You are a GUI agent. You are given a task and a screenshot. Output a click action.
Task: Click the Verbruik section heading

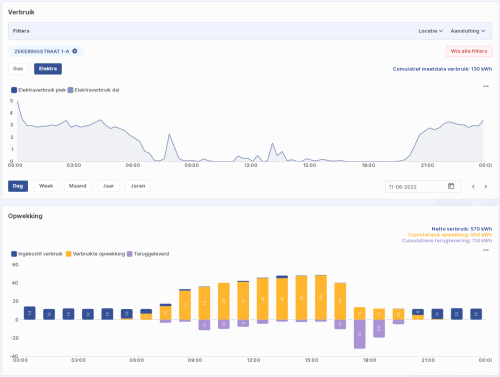coord(21,12)
